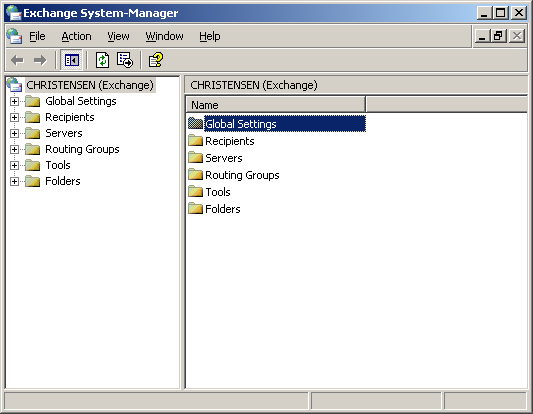Minimize the inner MDI child window
Screen dimensions: 533x414
coord(482,36)
